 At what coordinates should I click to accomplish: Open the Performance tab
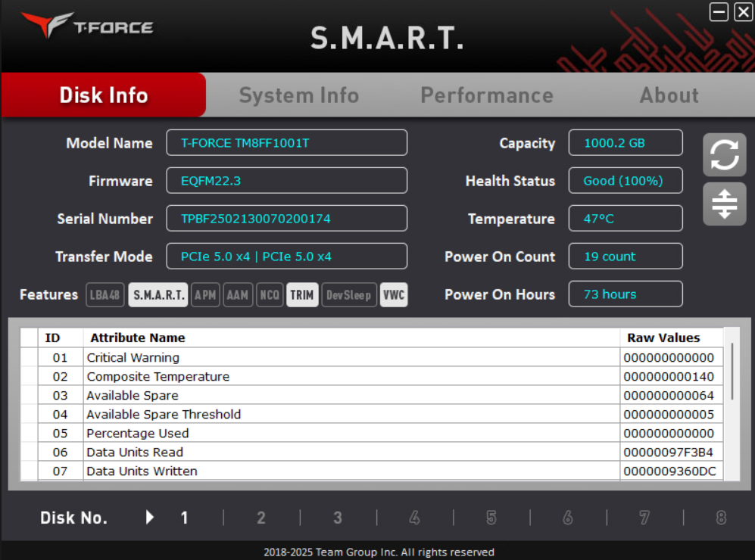[487, 95]
